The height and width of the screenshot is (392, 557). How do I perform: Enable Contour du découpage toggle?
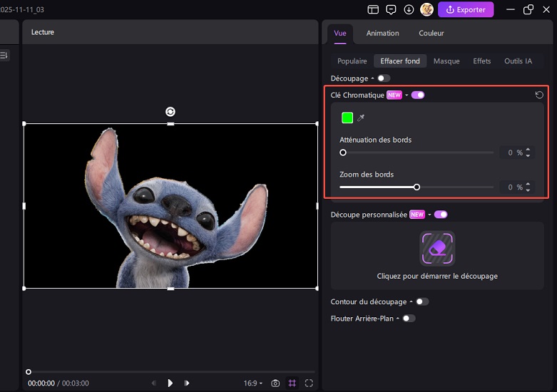point(422,302)
